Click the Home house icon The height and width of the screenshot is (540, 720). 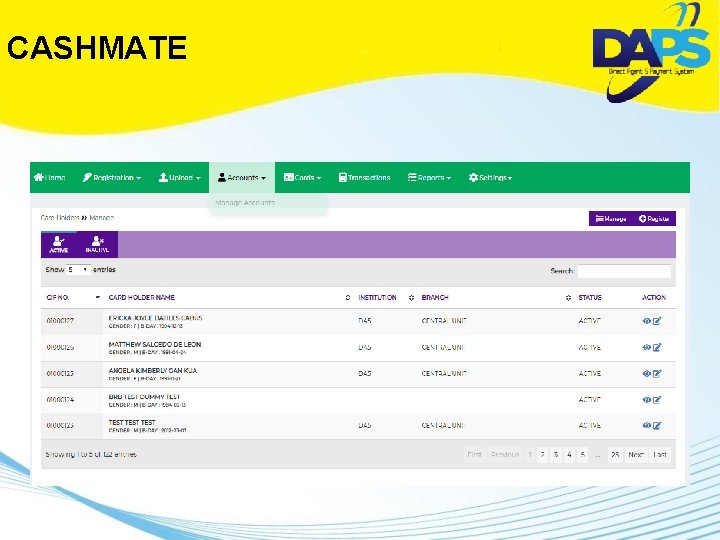click(x=39, y=177)
